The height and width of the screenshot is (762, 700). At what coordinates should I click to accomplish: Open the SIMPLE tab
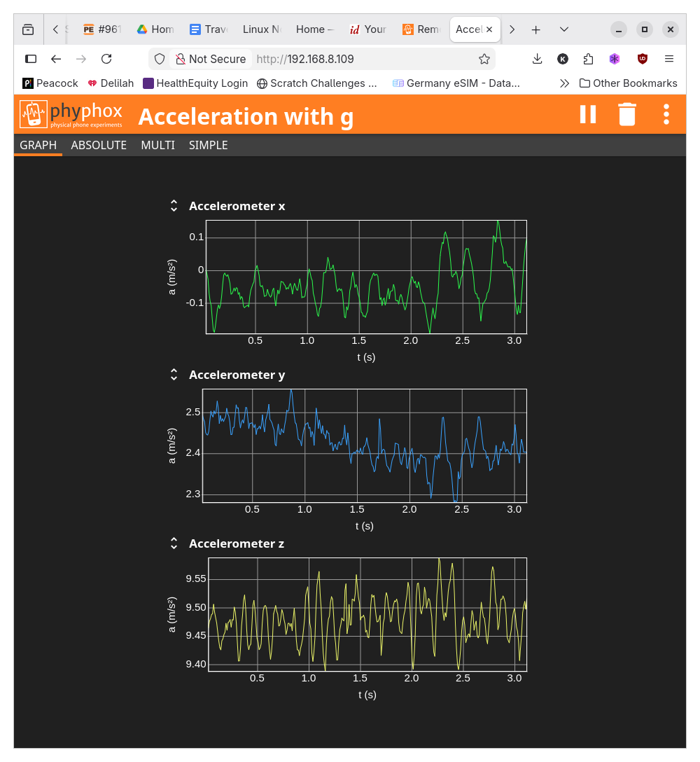coord(208,145)
